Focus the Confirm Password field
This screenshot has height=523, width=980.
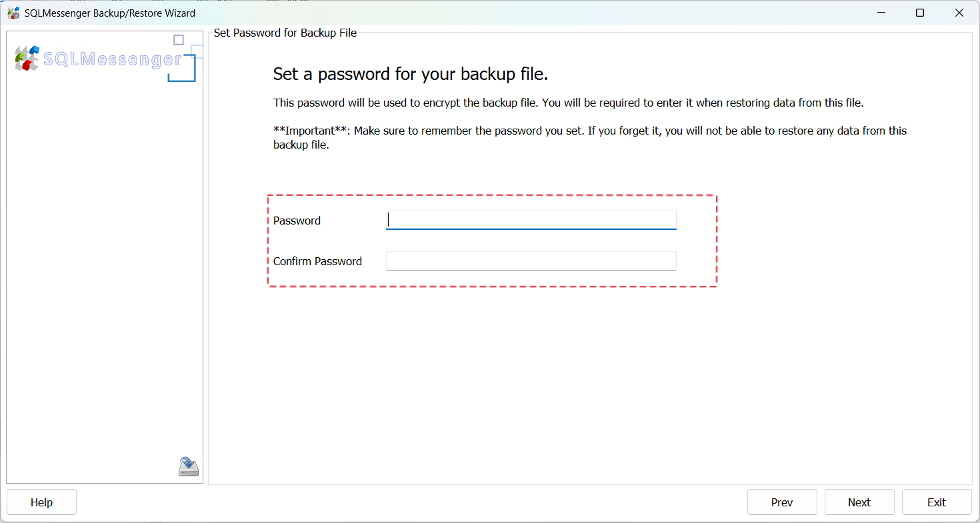tap(531, 261)
